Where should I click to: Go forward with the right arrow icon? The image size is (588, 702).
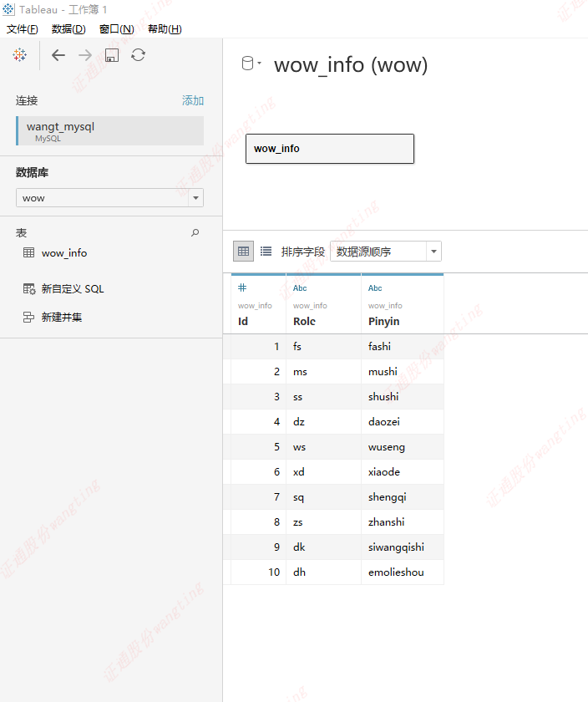(x=85, y=55)
